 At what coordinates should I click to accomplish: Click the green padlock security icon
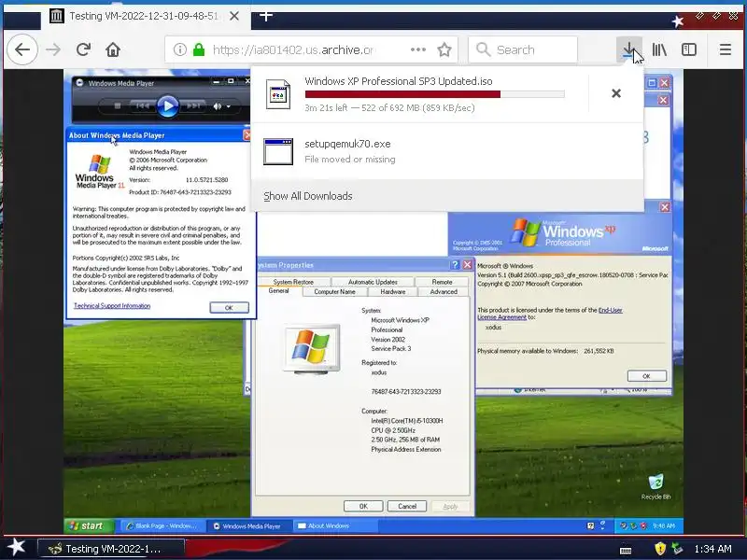click(199, 49)
